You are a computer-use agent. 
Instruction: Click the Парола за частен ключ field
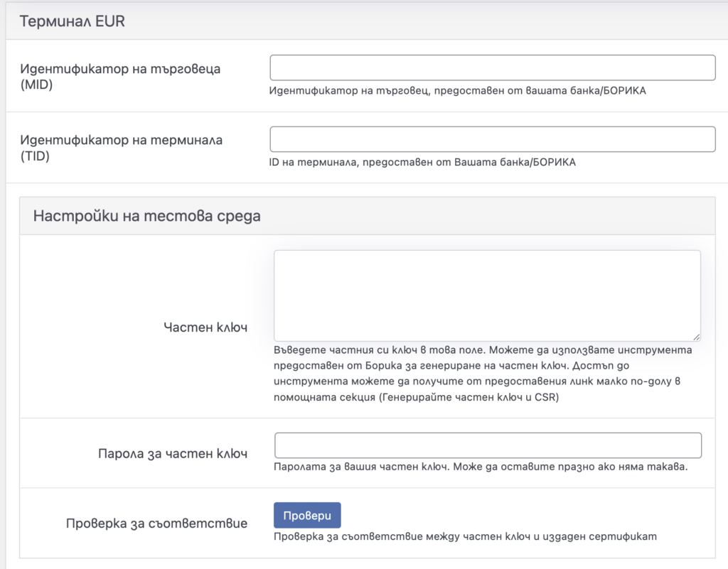point(488,445)
